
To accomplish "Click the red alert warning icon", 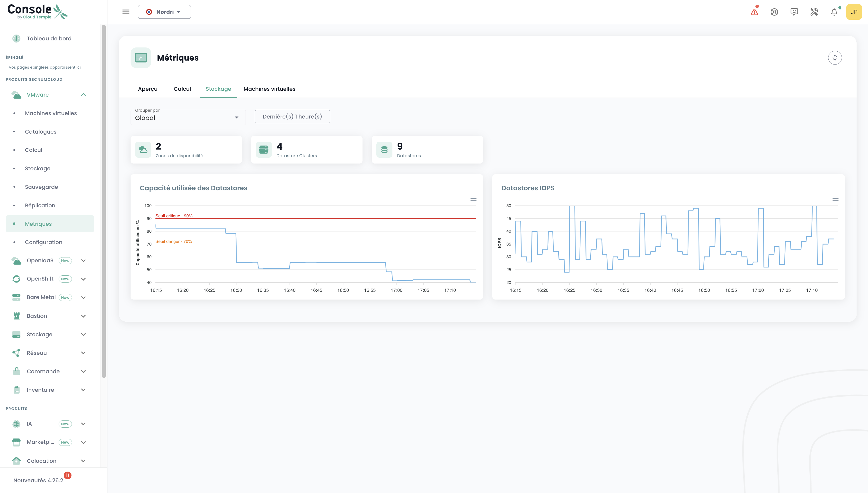I will pyautogui.click(x=754, y=12).
